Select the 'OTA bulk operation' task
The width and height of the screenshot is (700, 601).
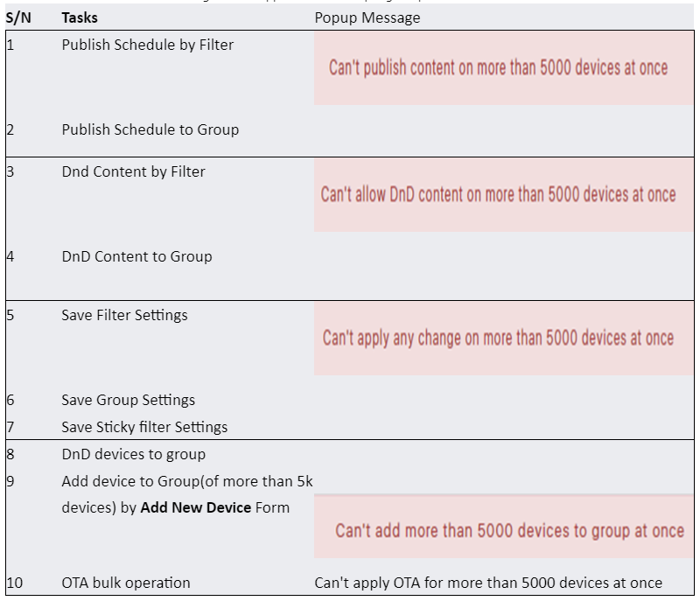click(x=126, y=584)
